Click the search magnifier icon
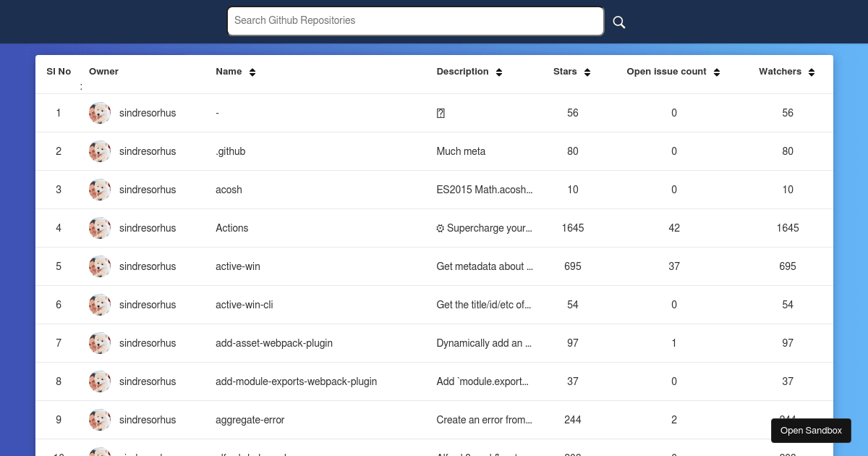Screen dimensions: 868x456 [x=618, y=22]
